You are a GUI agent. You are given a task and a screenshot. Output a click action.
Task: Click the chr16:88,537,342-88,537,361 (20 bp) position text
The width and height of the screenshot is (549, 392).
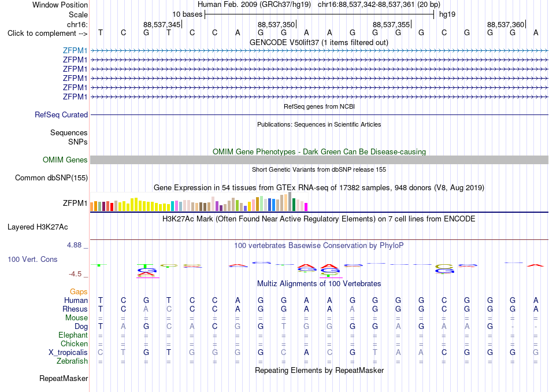coord(379,5)
